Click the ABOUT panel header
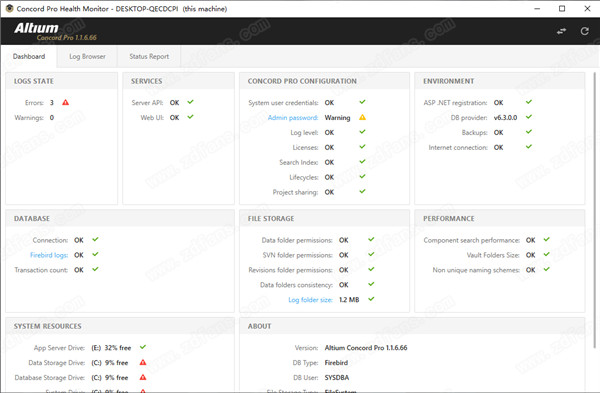Screen dimensions: 600x393 tap(412, 326)
